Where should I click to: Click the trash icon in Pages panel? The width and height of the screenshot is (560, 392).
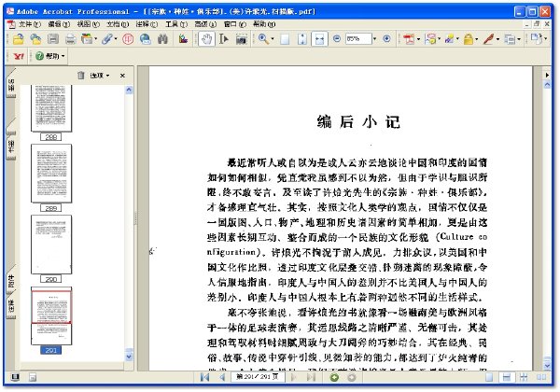click(81, 76)
